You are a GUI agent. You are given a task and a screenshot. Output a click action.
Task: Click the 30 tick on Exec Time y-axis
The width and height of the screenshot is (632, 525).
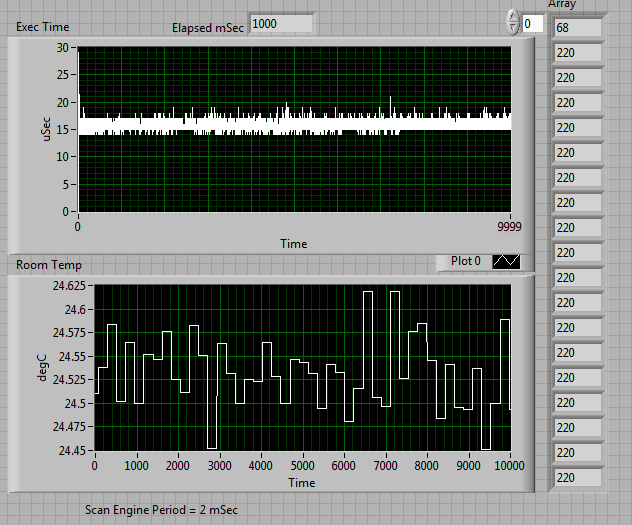(62, 48)
